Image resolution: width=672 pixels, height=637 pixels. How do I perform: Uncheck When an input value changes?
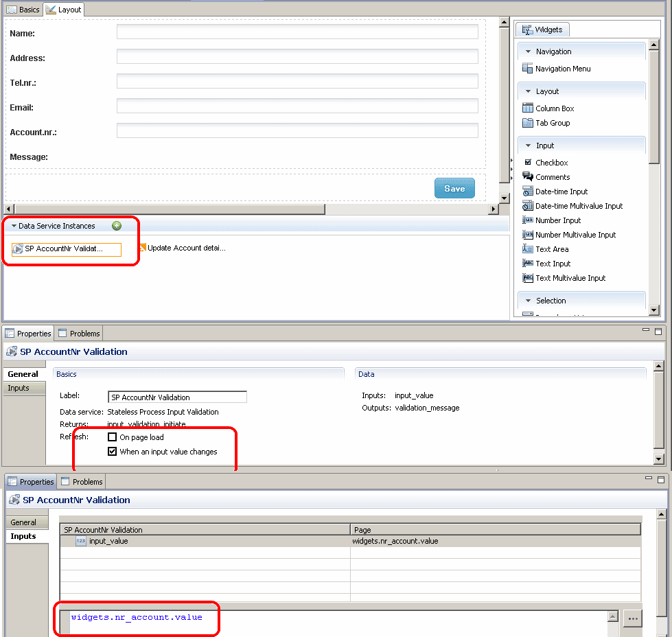(113, 452)
